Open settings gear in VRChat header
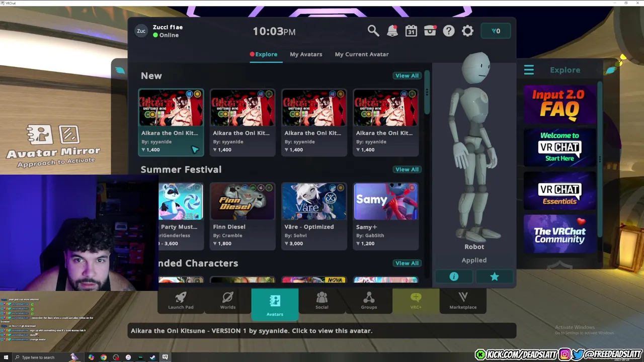Screen dimensions: 644x362 467,31
